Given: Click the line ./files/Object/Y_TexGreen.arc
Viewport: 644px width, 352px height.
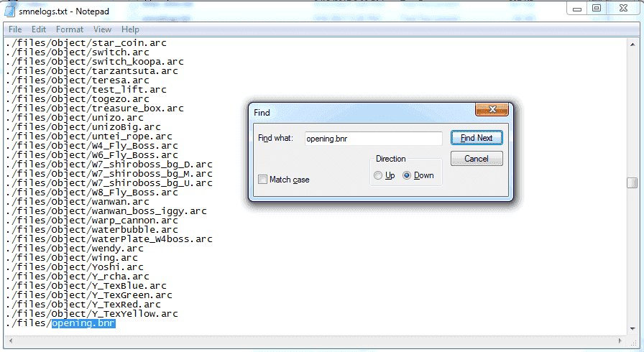Looking at the screenshot, I should 89,295.
